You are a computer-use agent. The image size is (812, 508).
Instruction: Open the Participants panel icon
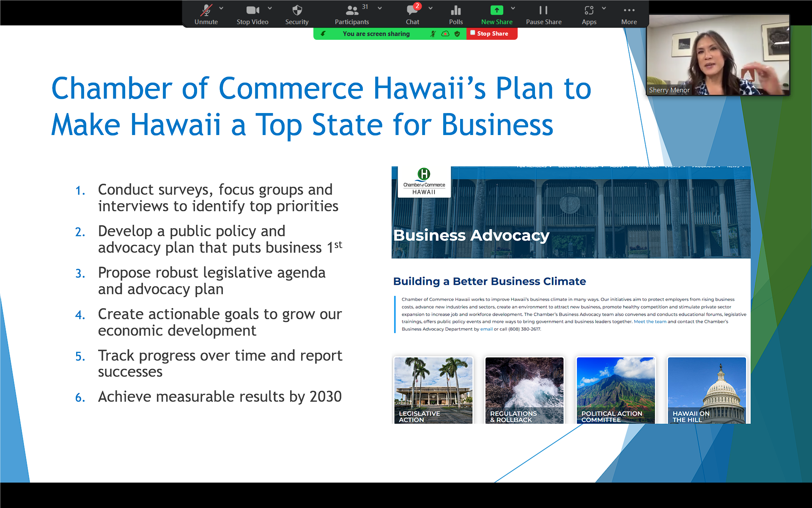pyautogui.click(x=352, y=14)
